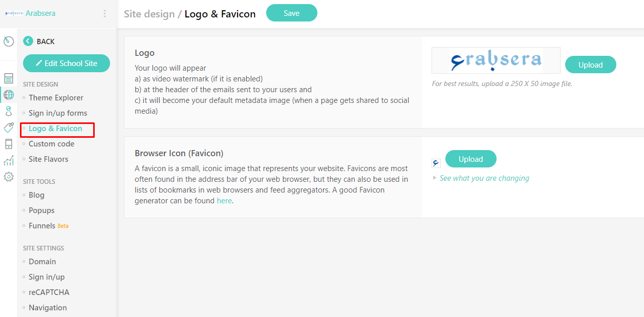Upload a new browser favicon
The width and height of the screenshot is (644, 317).
[x=471, y=159]
